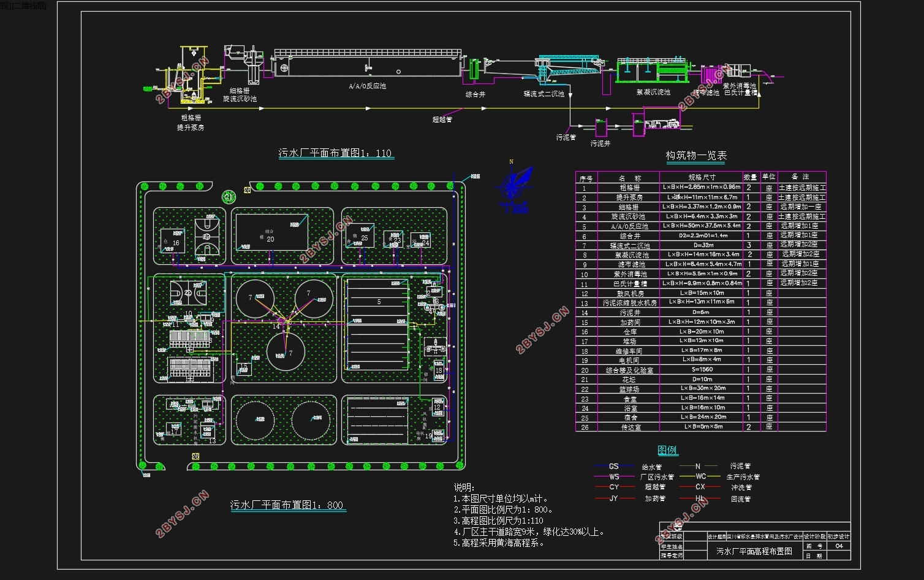Click note '3.高程图比例尺为1:110'

click(498, 521)
